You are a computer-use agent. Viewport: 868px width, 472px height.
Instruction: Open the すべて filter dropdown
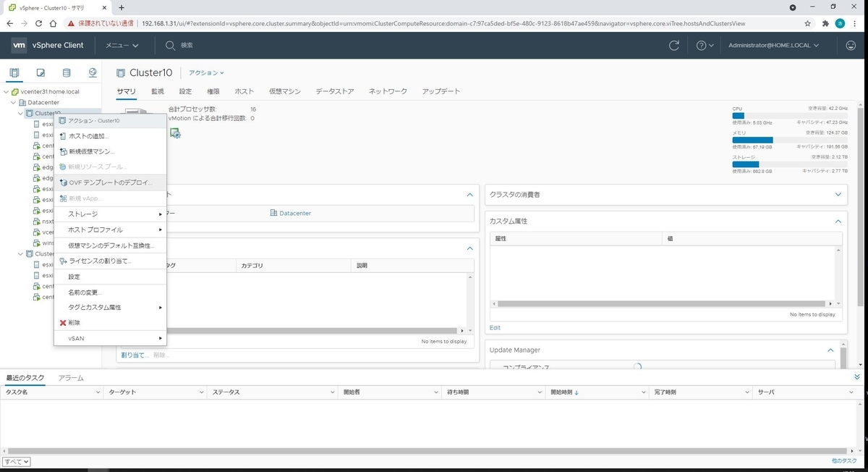[16, 461]
